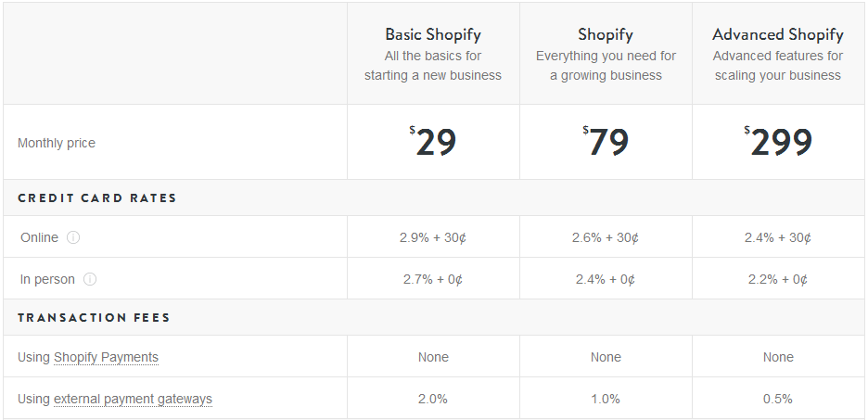Click the 2.0% external gateway fee
This screenshot has width=868, height=420.
click(433, 399)
